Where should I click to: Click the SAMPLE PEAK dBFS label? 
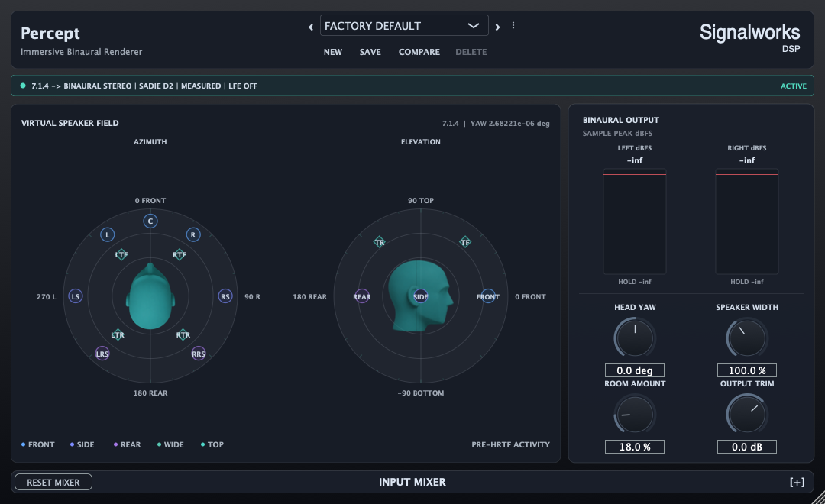pos(617,134)
